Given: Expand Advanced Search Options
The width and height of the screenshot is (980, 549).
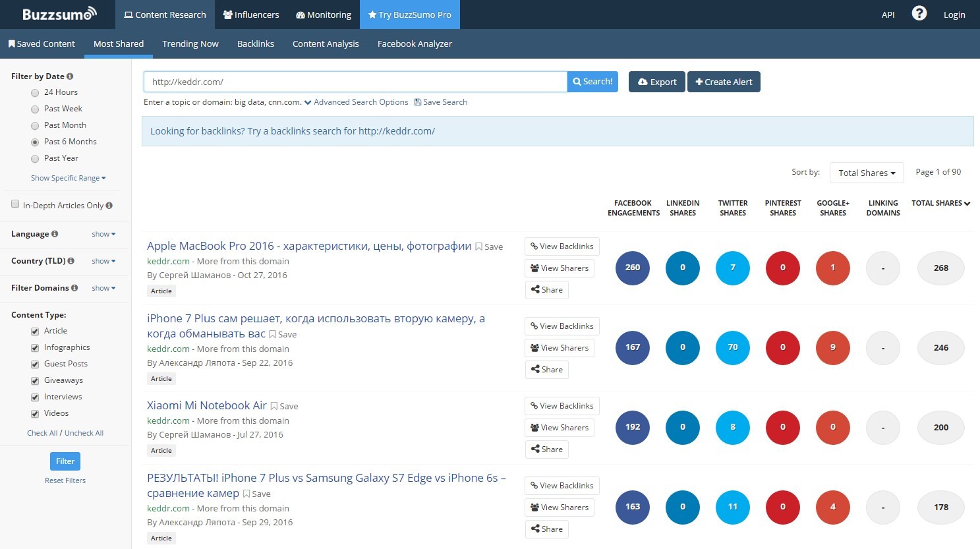Looking at the screenshot, I should (x=356, y=102).
